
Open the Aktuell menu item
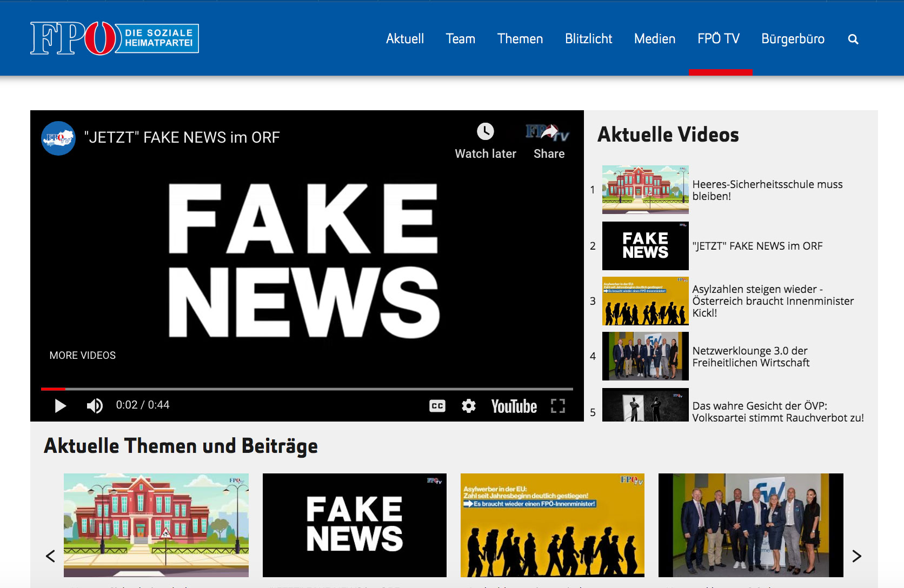(x=405, y=39)
